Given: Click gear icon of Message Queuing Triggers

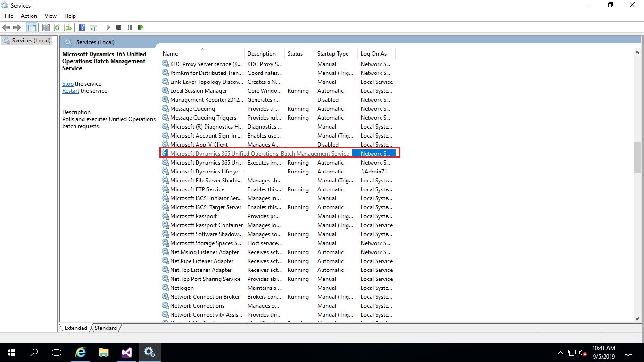Looking at the screenshot, I should tap(165, 118).
